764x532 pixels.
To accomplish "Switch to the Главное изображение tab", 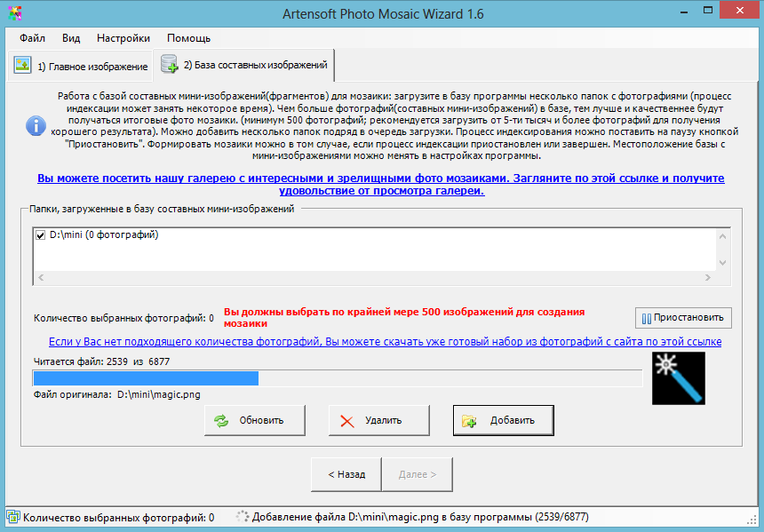I will (80, 66).
